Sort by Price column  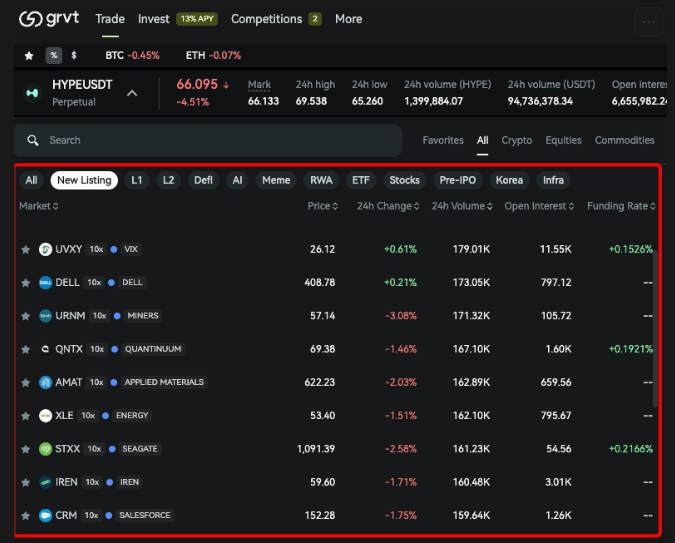(x=322, y=206)
